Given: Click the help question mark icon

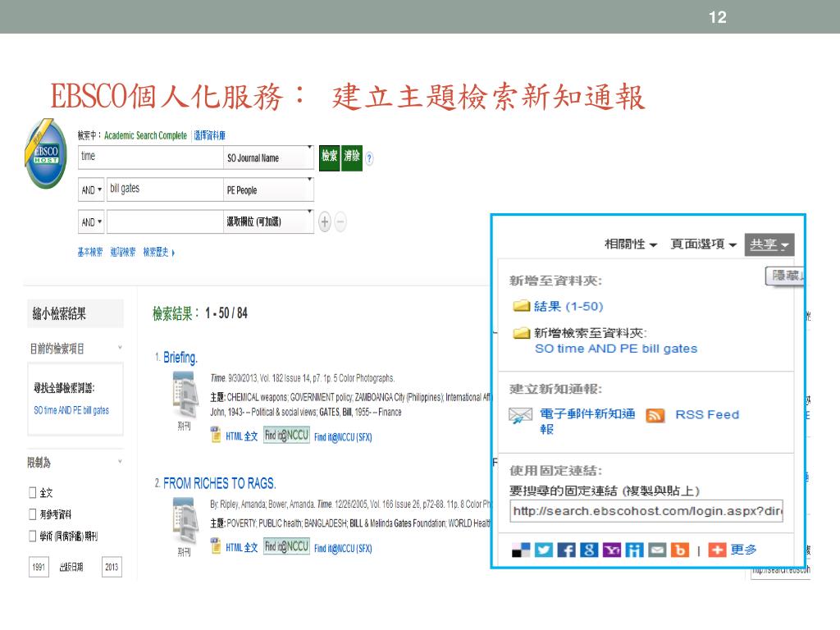Looking at the screenshot, I should (369, 158).
